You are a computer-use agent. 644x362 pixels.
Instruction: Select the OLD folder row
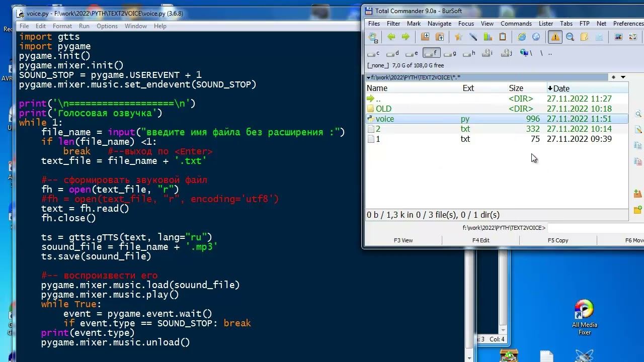coord(497,109)
